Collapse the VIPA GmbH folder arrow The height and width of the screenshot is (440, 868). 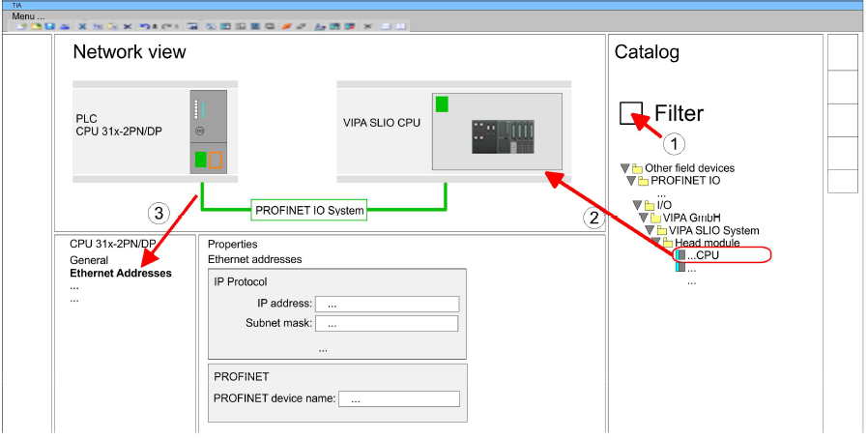pyautogui.click(x=643, y=218)
